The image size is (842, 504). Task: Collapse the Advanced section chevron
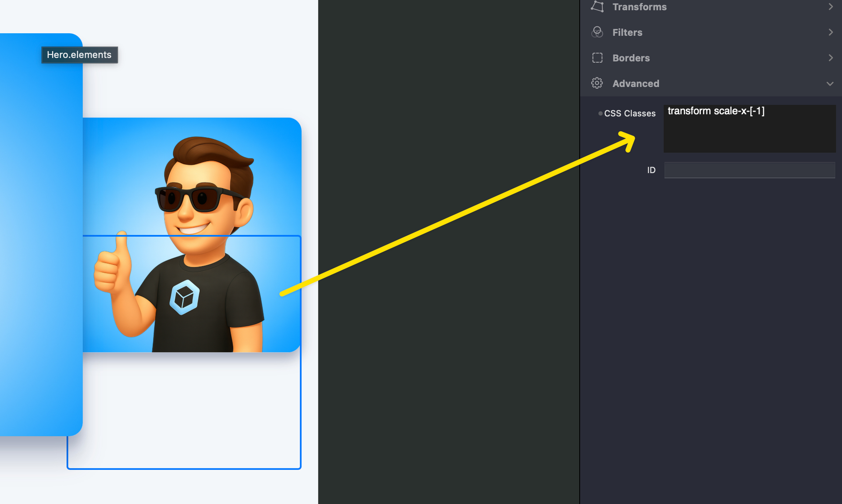(830, 84)
